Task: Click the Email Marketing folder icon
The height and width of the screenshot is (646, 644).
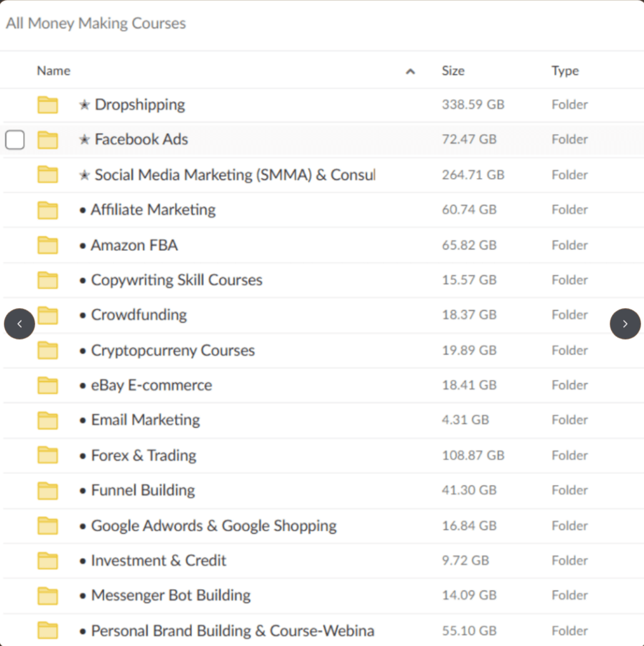Action: click(x=47, y=420)
